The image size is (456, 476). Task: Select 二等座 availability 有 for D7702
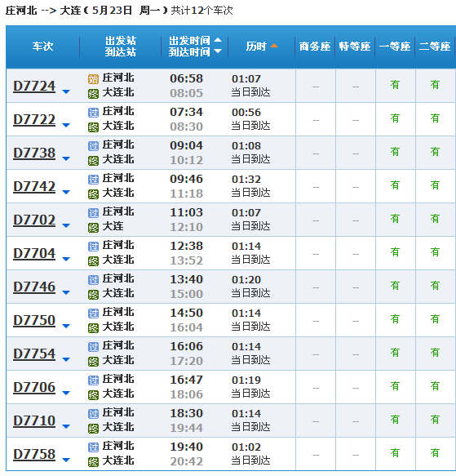pos(435,219)
